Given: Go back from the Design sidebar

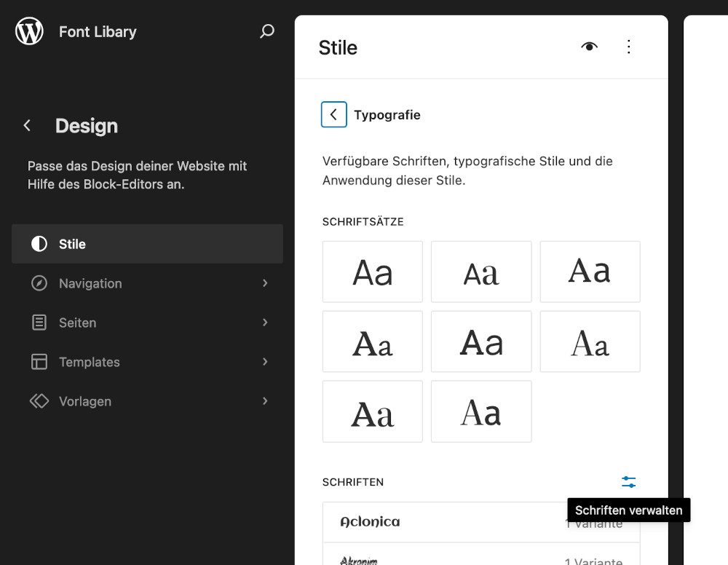Looking at the screenshot, I should click(x=27, y=126).
